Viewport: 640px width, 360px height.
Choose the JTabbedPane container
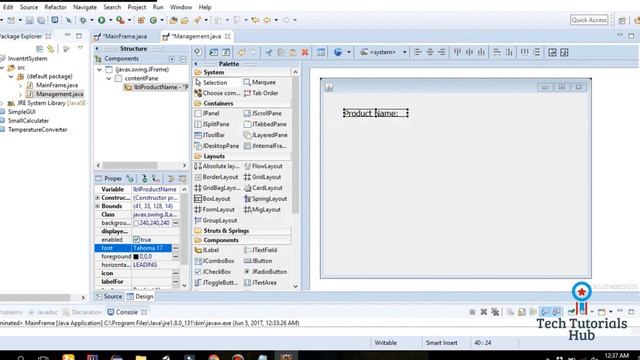click(265, 124)
